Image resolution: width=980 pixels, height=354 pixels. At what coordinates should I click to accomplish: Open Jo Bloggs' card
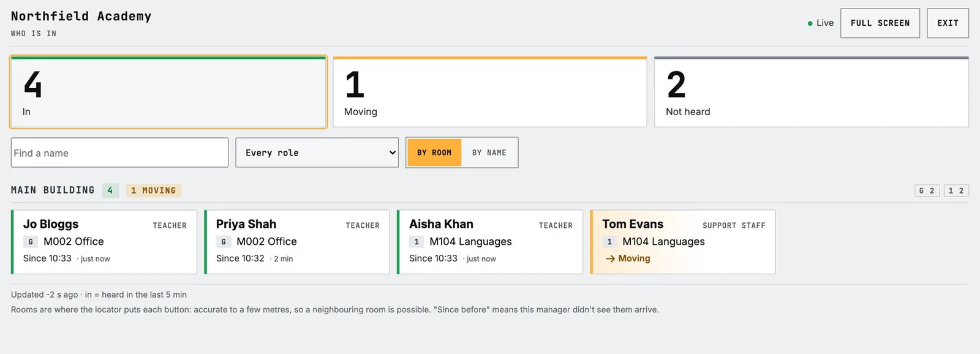(104, 242)
